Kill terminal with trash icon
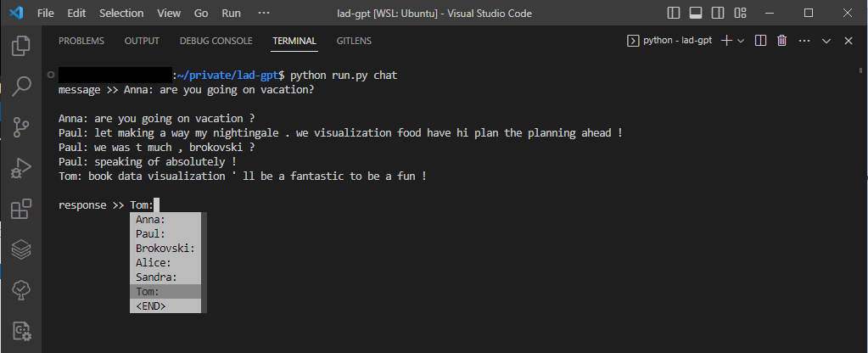This screenshot has height=353, width=868. click(781, 41)
